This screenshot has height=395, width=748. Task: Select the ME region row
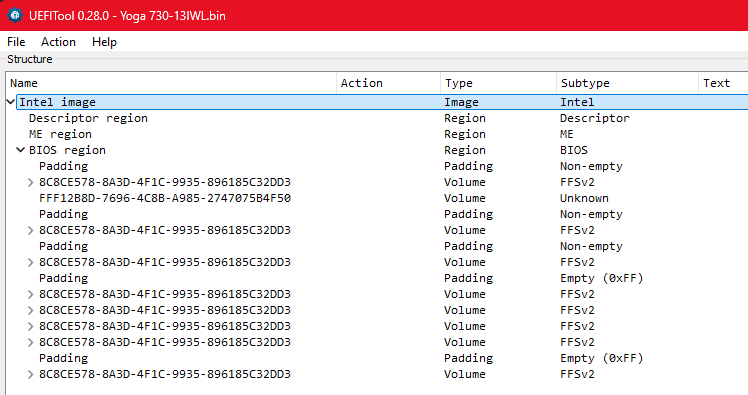pos(60,134)
